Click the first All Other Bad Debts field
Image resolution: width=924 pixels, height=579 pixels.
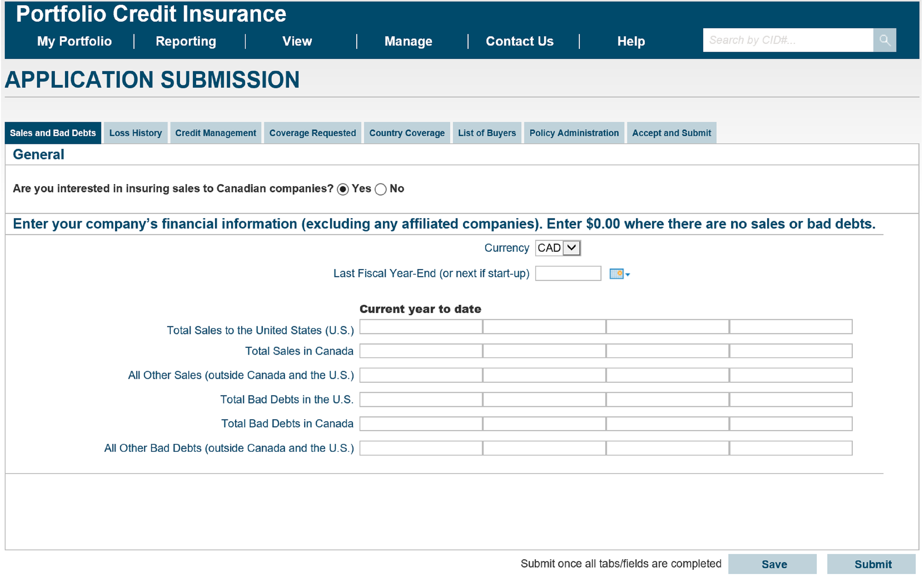coord(421,448)
